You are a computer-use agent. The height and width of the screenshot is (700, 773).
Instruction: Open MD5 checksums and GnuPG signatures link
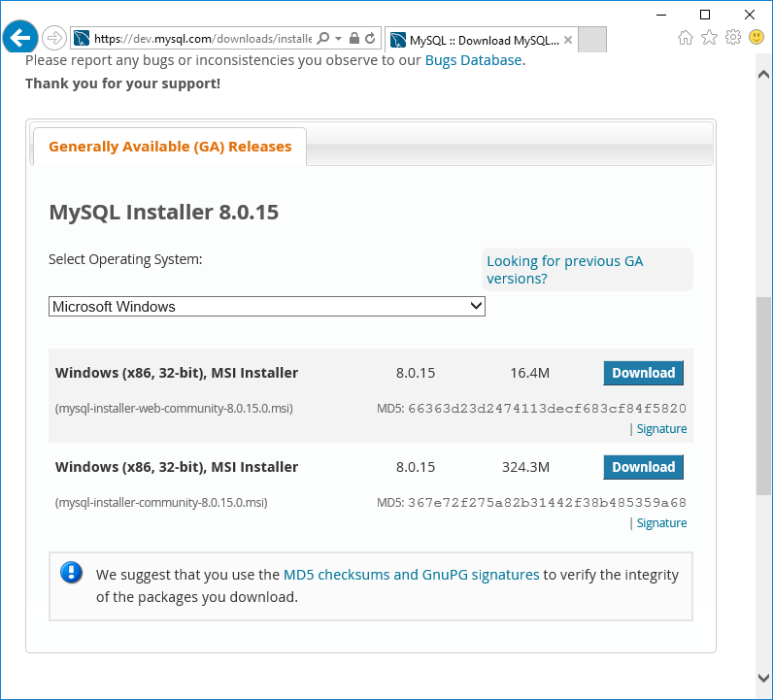411,575
